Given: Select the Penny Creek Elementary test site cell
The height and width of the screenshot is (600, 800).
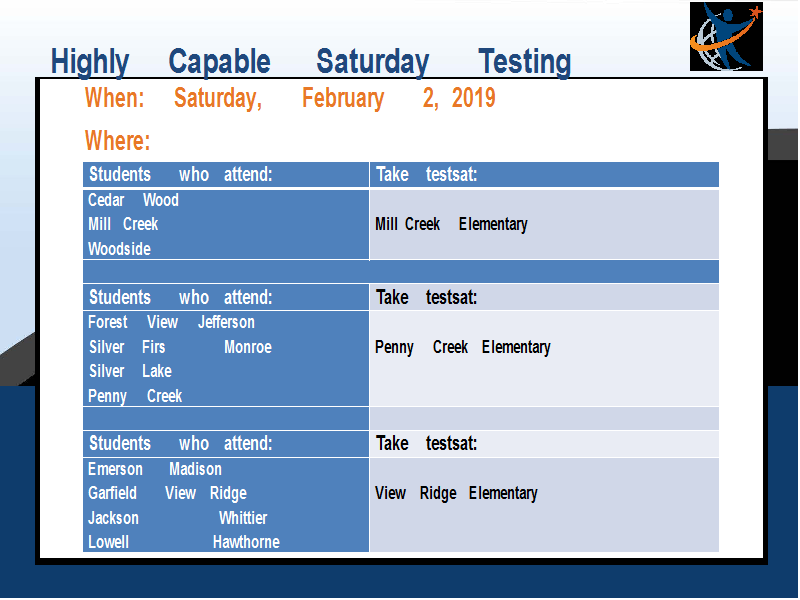Looking at the screenshot, I should click(544, 359).
